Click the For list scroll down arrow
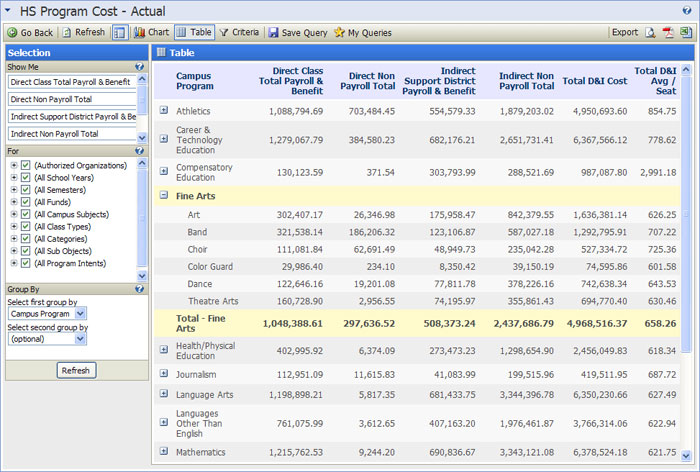 [142, 276]
